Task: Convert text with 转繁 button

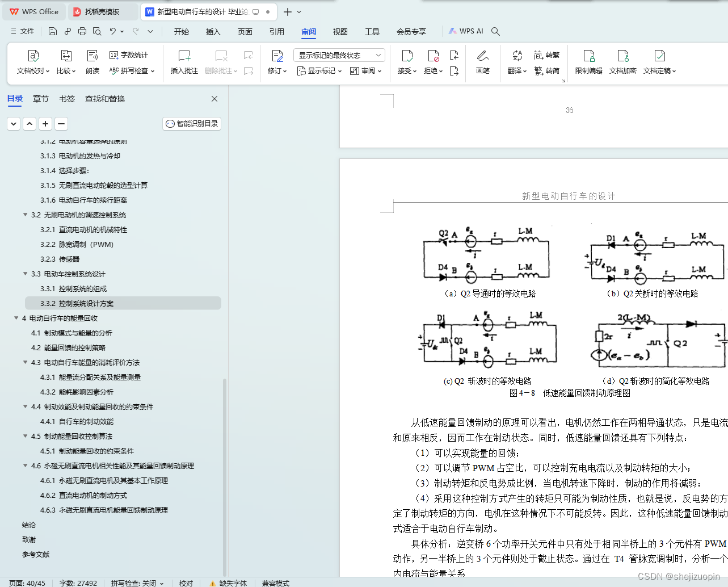Action: point(547,55)
